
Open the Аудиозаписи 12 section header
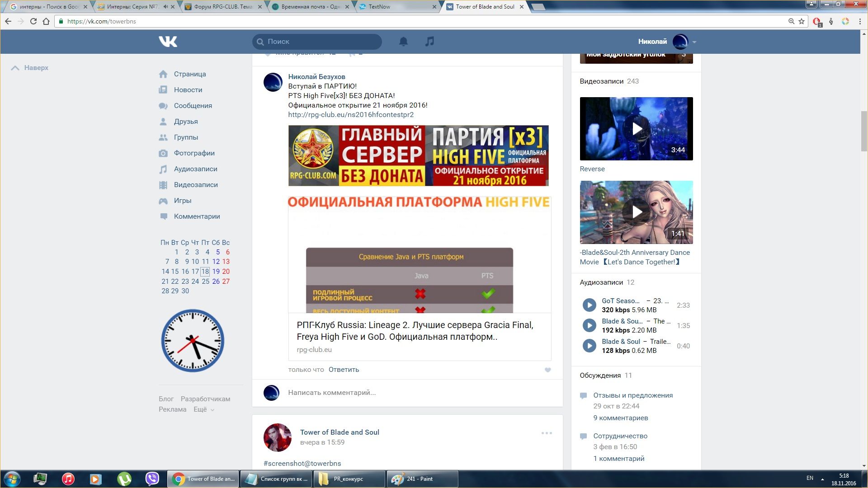[607, 282]
